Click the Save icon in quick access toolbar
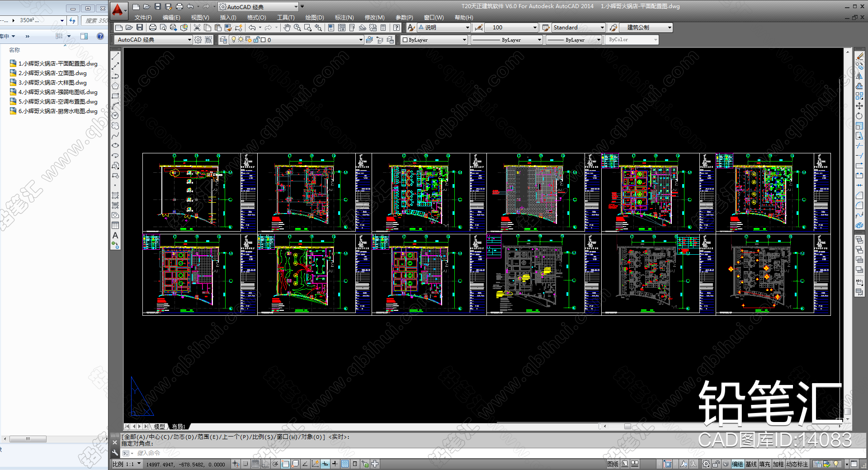868x470 pixels. click(157, 7)
